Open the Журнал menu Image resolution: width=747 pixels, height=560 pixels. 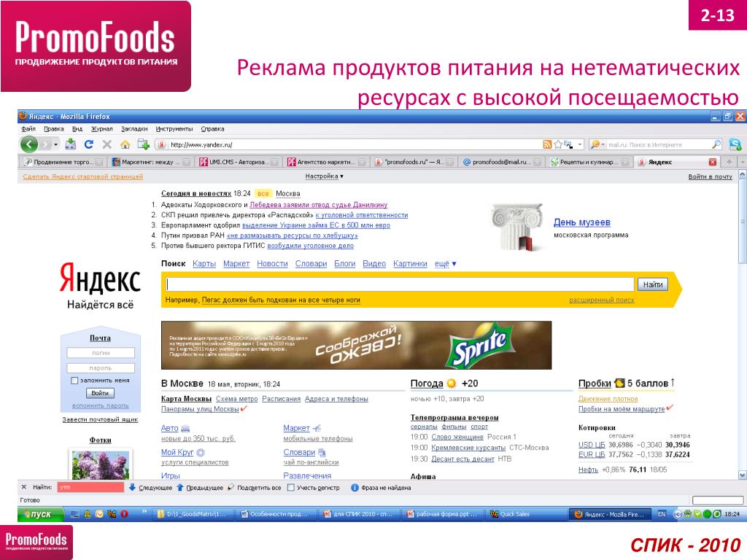coord(102,128)
